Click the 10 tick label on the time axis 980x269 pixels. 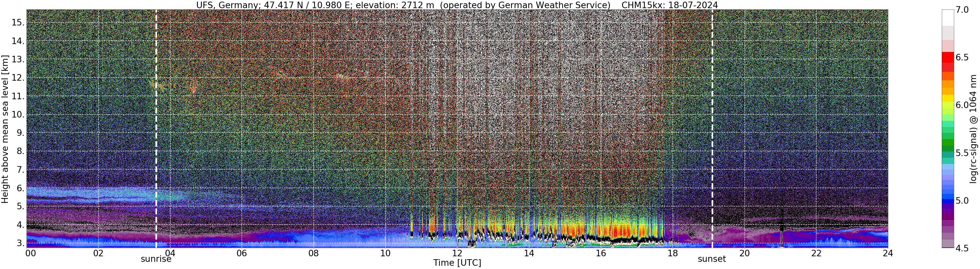pos(385,253)
